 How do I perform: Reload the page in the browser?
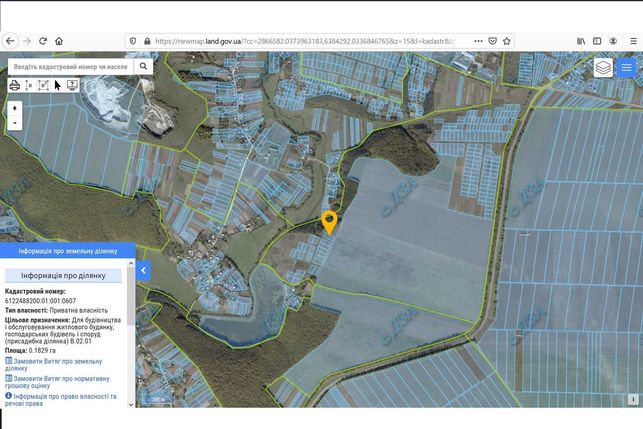[x=43, y=41]
